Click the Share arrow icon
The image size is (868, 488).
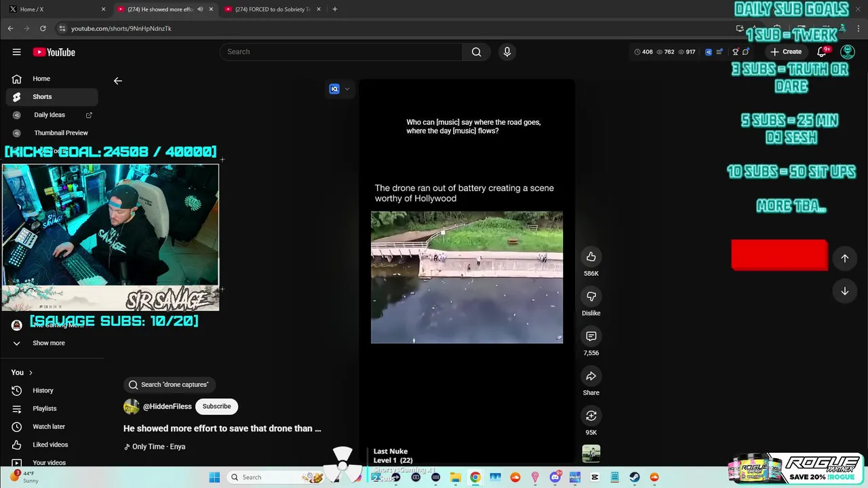(591, 376)
